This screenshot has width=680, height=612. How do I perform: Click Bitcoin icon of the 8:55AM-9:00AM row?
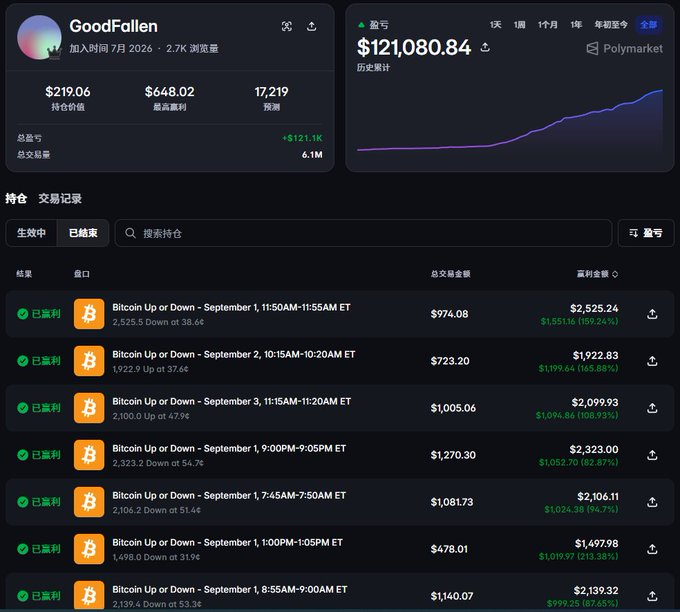pos(89,596)
